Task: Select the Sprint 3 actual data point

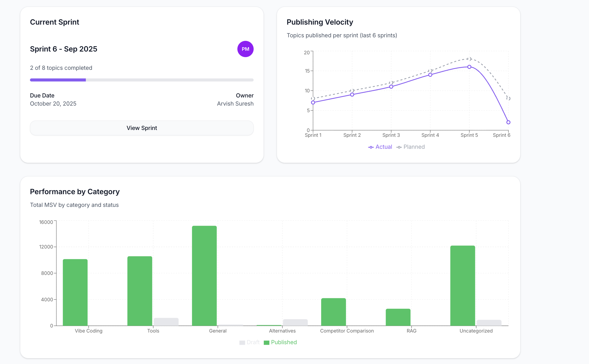Action: (391, 87)
